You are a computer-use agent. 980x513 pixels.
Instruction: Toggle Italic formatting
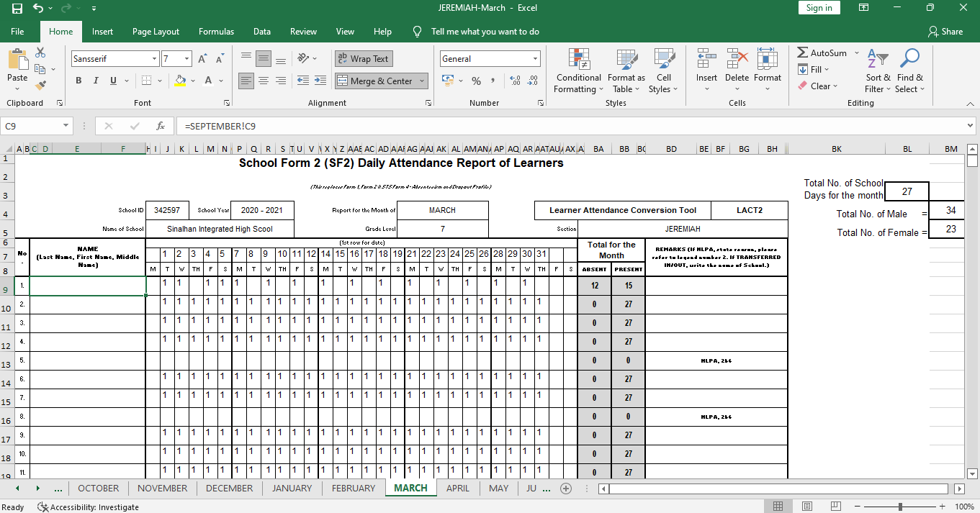(96, 81)
